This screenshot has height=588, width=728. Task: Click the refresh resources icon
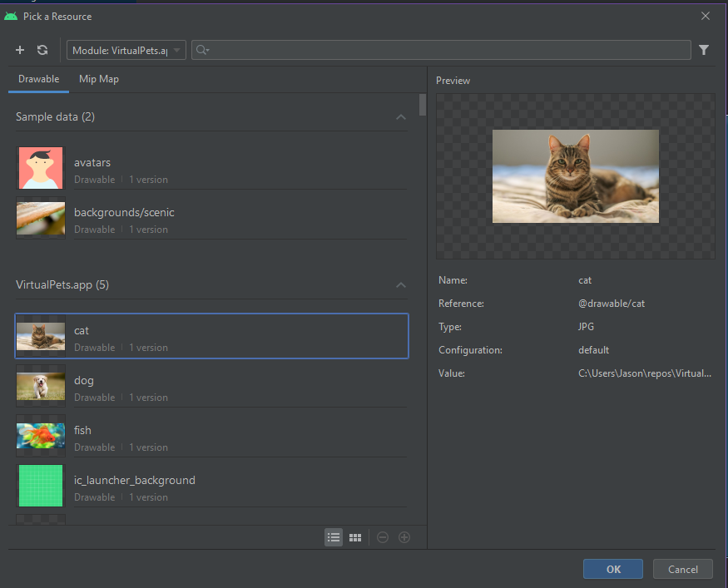(42, 50)
